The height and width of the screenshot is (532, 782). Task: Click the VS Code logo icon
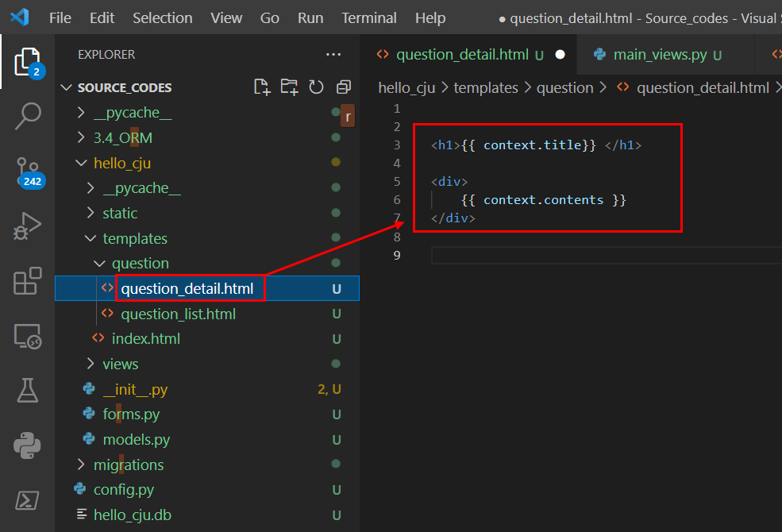click(x=20, y=17)
